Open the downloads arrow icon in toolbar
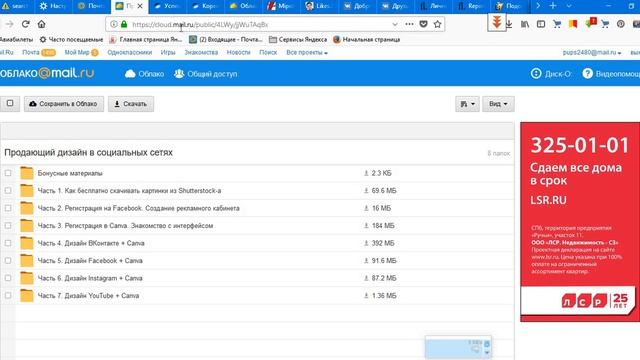The image size is (640, 360). pos(509,24)
